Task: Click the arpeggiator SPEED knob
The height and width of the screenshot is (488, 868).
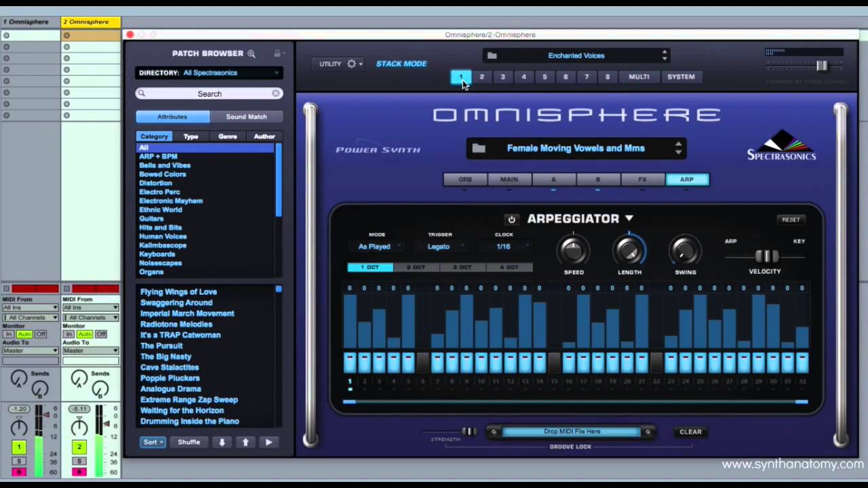Action: pyautogui.click(x=574, y=251)
